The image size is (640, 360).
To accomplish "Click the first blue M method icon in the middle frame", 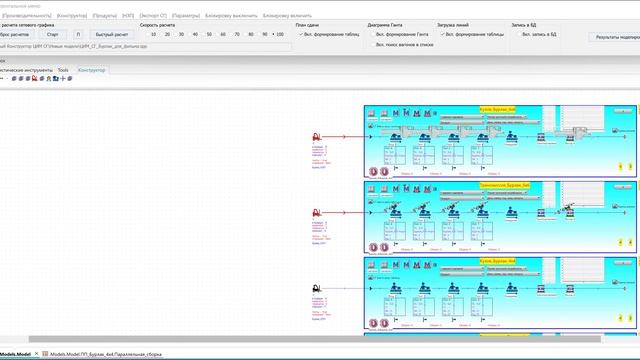I will 396,189.
